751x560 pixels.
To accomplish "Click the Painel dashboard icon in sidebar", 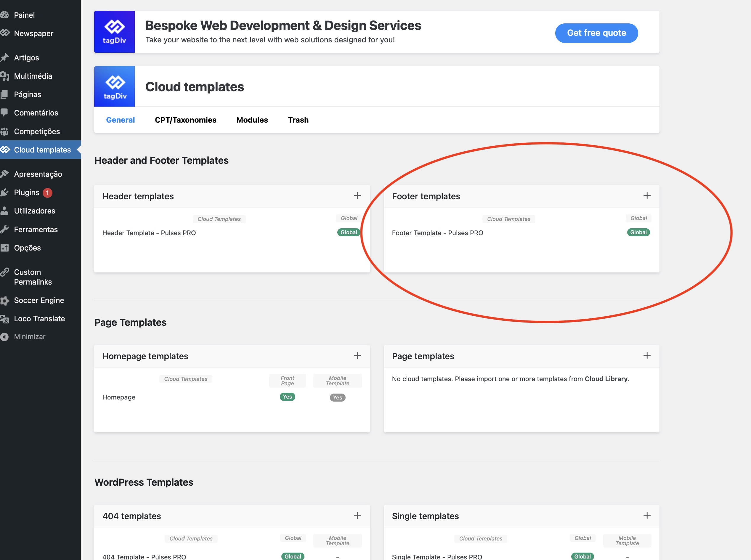I will click(4, 15).
